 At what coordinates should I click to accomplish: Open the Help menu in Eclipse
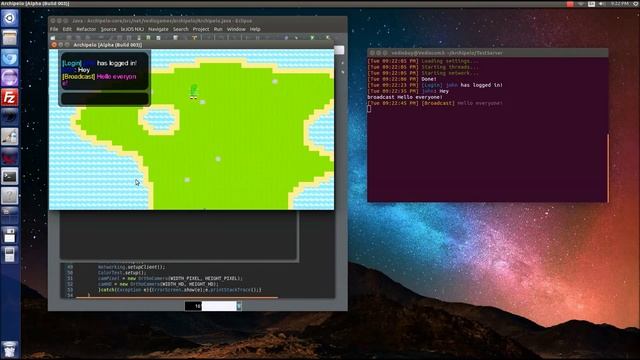[x=255, y=29]
